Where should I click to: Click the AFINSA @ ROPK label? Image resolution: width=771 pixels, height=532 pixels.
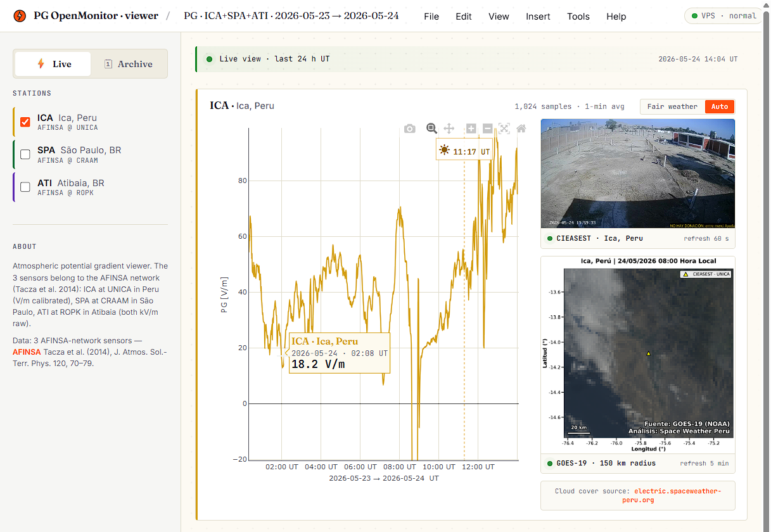coord(65,193)
